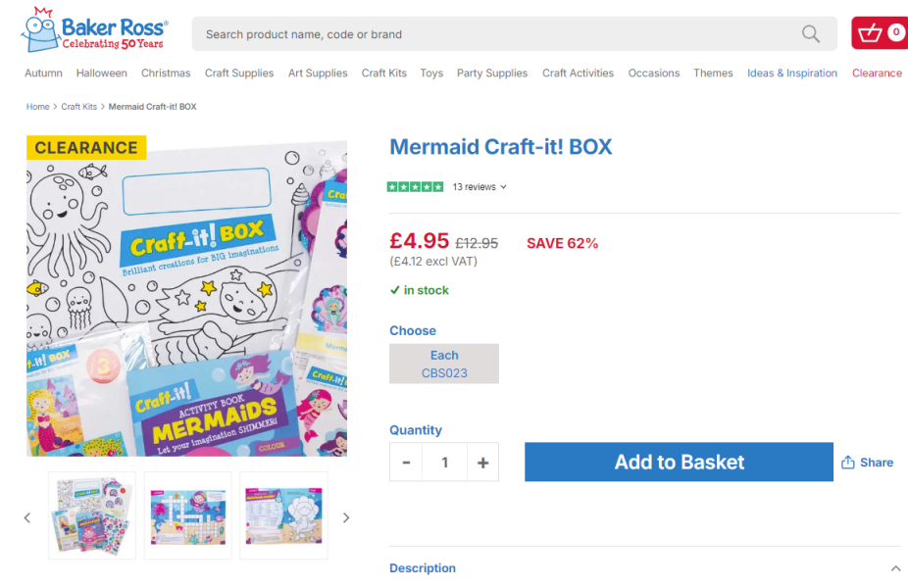Screen dimensions: 908x588
Task: Select the Each CBS023 option
Action: tap(444, 364)
